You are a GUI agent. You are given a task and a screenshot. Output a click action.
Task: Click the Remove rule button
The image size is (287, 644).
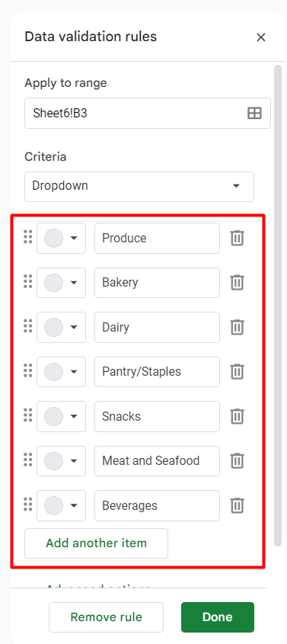coord(106,617)
